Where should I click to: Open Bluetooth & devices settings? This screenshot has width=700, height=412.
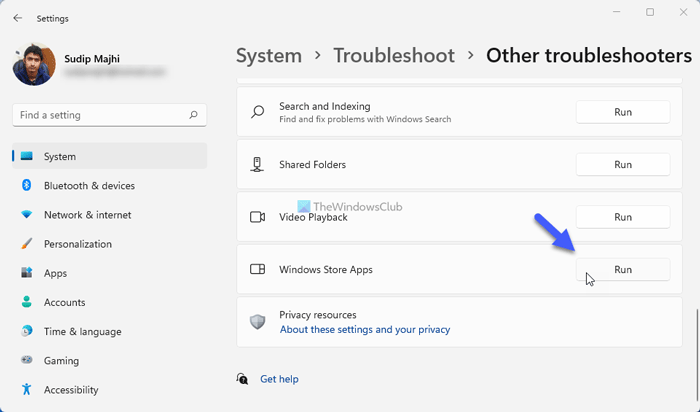89,186
